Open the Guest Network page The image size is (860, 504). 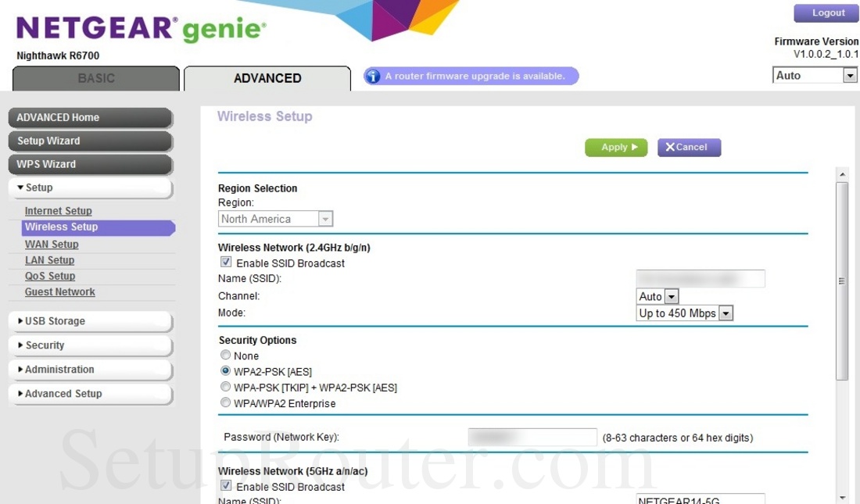tap(59, 292)
